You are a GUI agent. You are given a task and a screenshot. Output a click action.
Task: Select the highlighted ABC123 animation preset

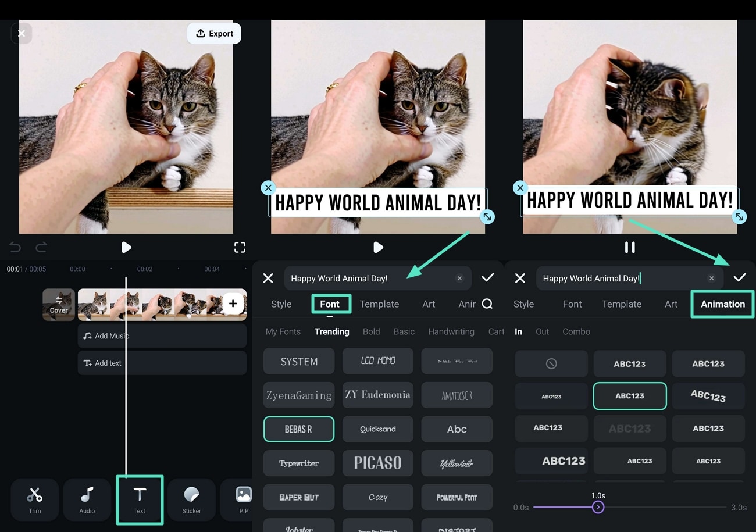click(630, 396)
